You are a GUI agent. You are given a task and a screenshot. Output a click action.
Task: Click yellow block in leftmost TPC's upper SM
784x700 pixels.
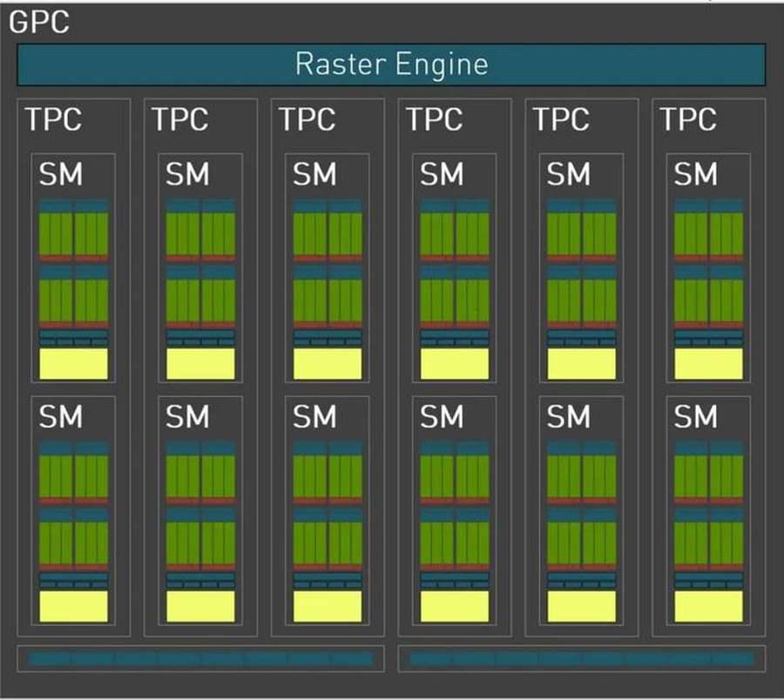[x=73, y=364]
